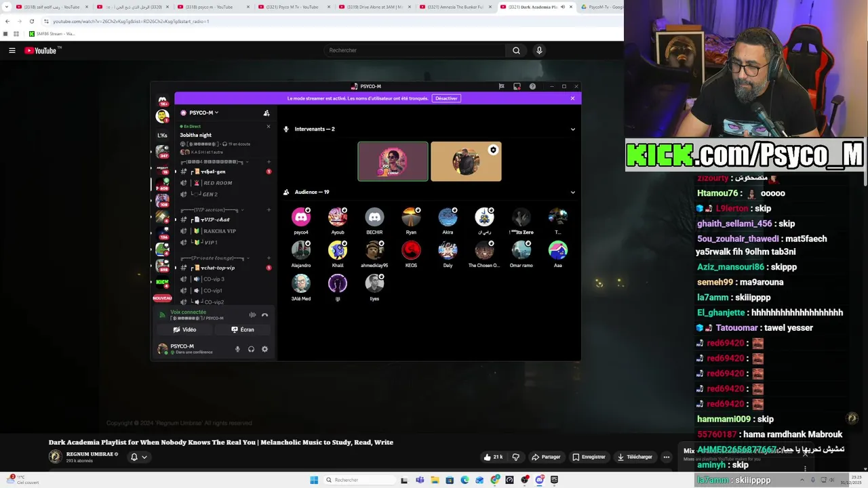The height and width of the screenshot is (488, 868).
Task: Click YouTube search magnifier button
Action: click(x=516, y=50)
